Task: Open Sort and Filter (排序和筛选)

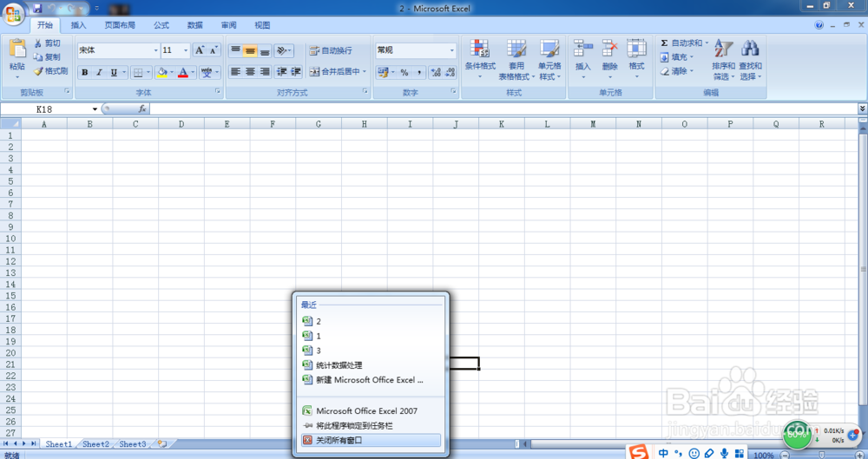Action: click(x=723, y=59)
